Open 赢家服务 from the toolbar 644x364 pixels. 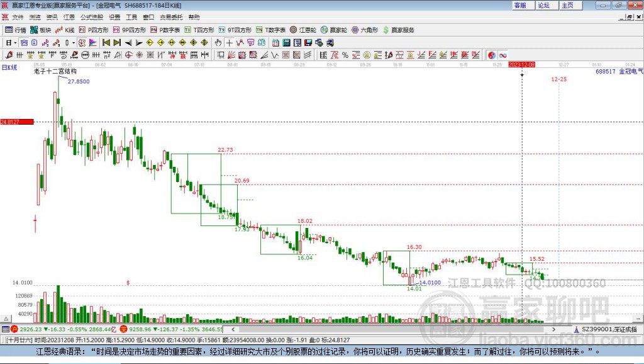398,30
